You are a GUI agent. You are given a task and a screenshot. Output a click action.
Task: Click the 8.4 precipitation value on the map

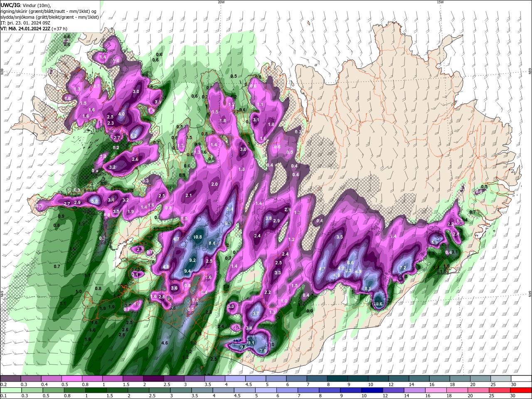[212, 243]
